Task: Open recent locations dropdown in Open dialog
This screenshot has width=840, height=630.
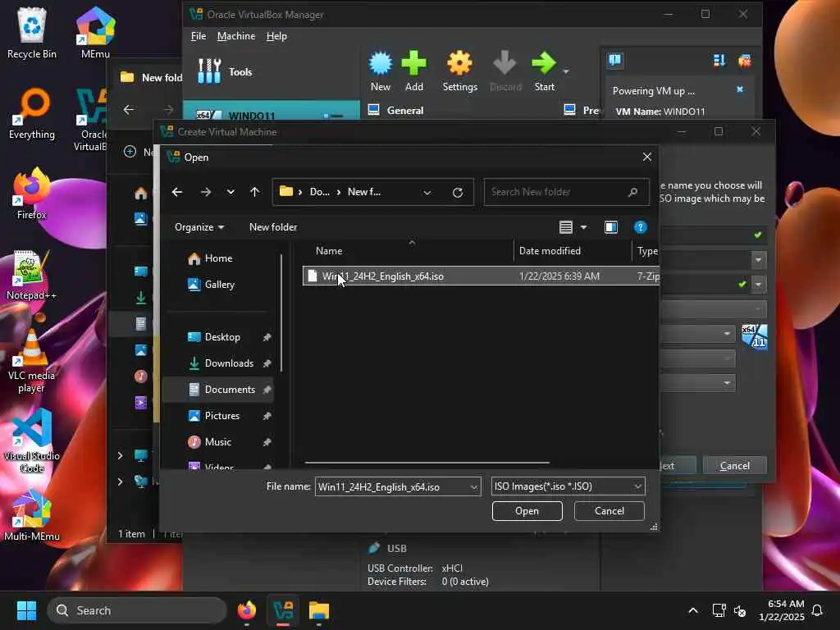Action: 231,192
